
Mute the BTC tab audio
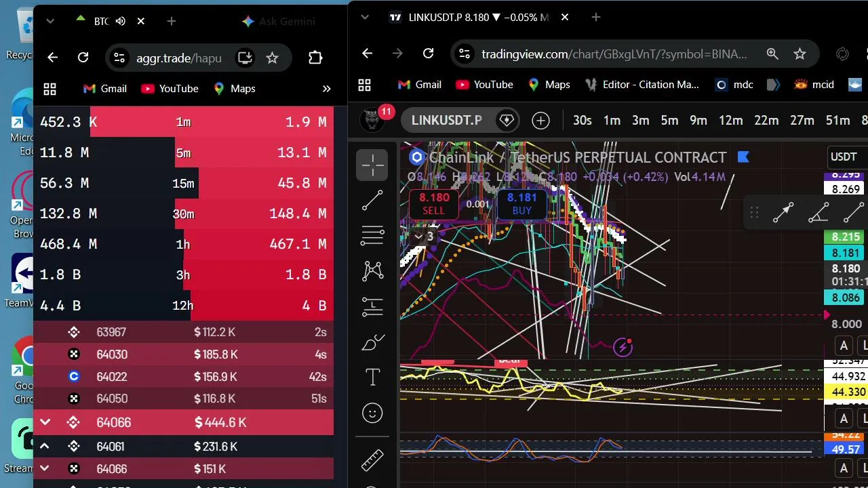121,21
